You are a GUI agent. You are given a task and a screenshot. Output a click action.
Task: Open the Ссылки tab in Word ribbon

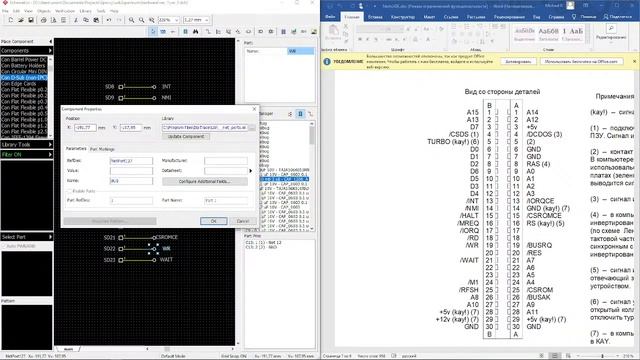coord(451,17)
